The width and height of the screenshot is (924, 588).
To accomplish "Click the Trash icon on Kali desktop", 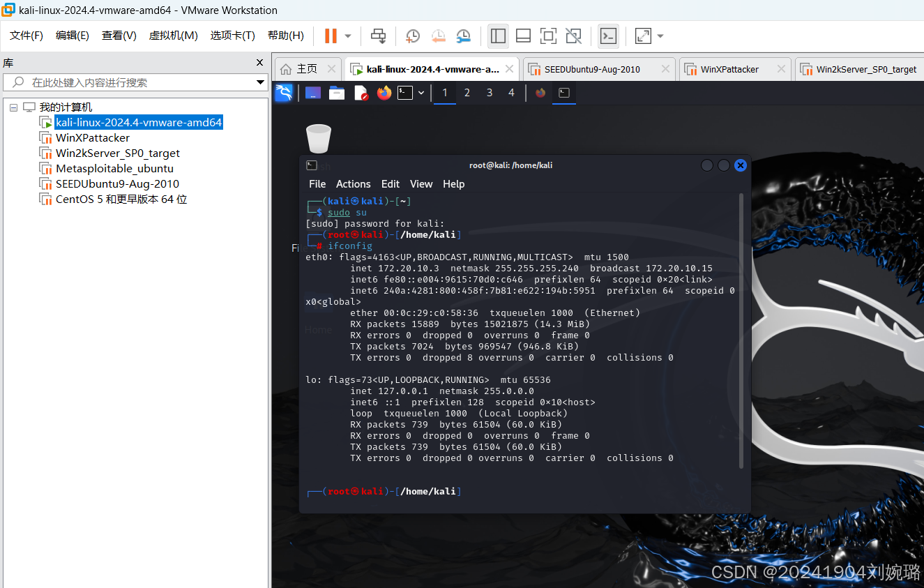I will click(319, 139).
